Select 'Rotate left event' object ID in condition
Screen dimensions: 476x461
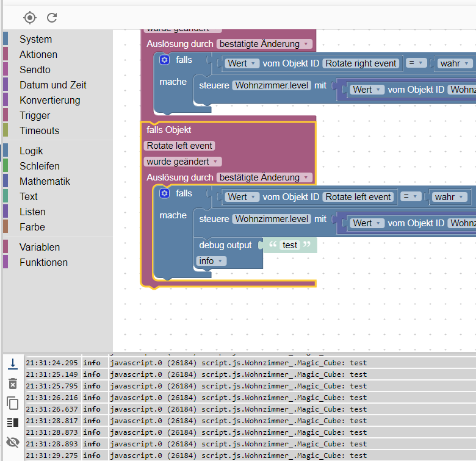358,196
